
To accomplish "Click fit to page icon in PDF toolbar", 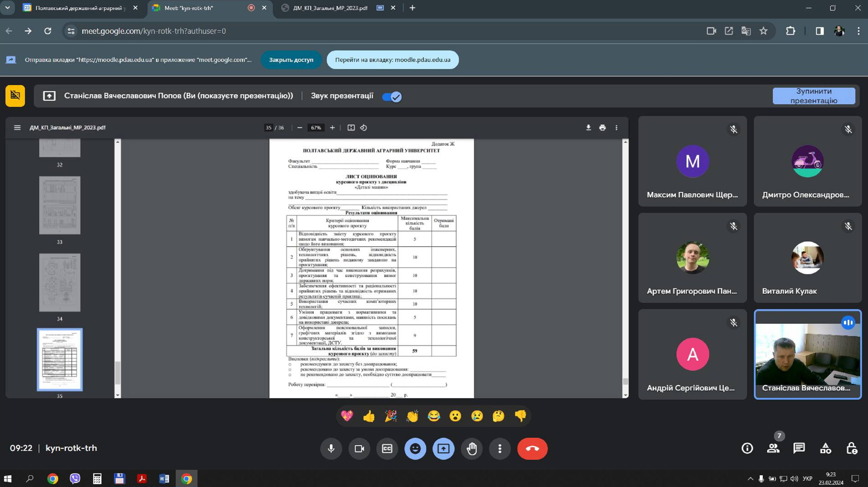I will (x=351, y=128).
